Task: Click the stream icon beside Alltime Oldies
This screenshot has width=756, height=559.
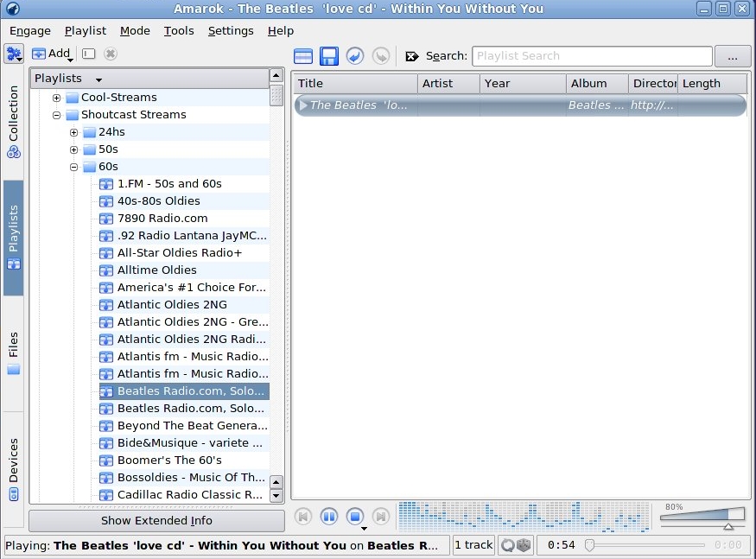Action: pyautogui.click(x=106, y=270)
